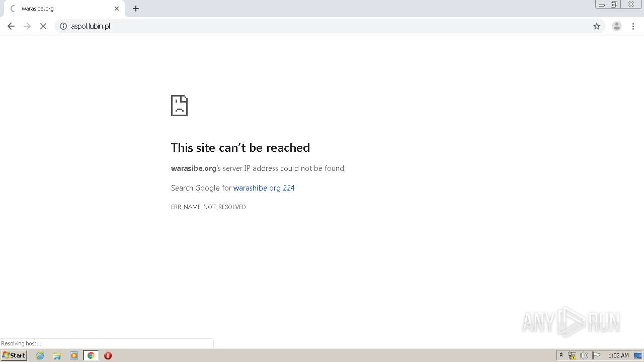The image size is (644, 362).
Task: Open the Chrome profile avatar
Action: coord(616,26)
